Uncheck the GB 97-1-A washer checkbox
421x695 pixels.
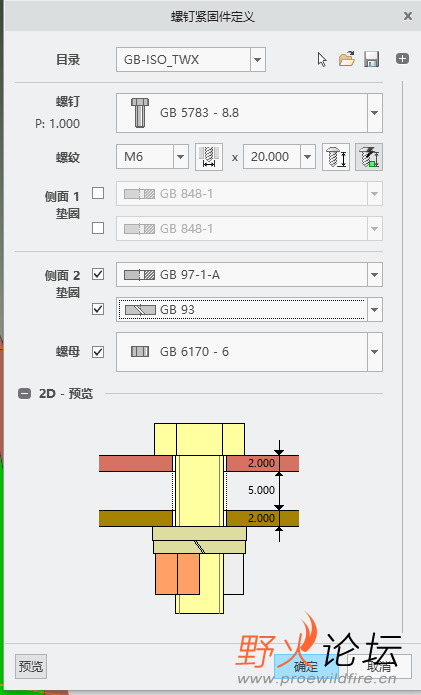tap(98, 274)
